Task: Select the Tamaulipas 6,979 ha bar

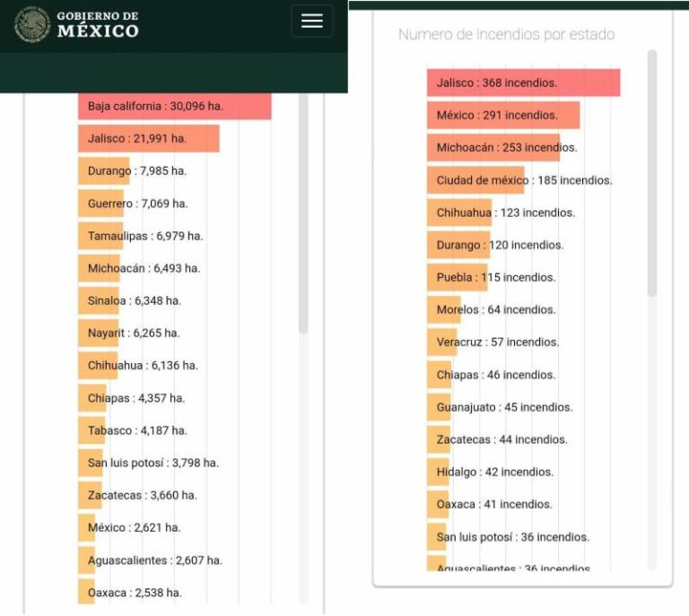Action: [x=100, y=236]
